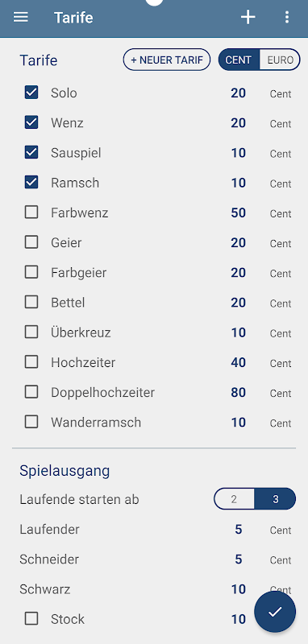
Task: Edit the Hochzeiter value 40
Action: [x=238, y=362]
